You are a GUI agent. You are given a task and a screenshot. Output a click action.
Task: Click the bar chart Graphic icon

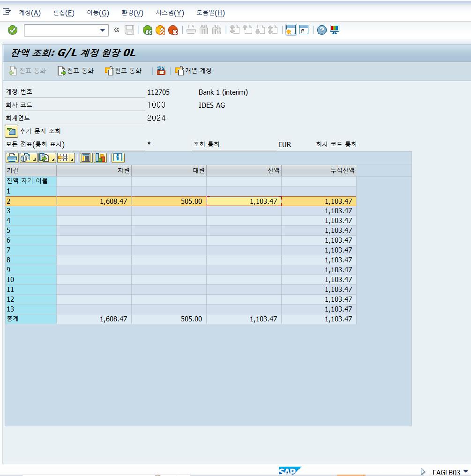pyautogui.click(x=100, y=158)
